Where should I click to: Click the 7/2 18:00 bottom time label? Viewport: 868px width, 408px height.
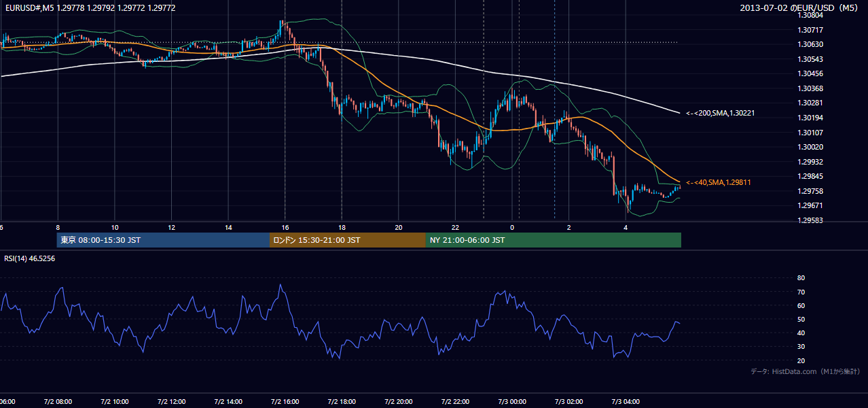[x=342, y=401]
